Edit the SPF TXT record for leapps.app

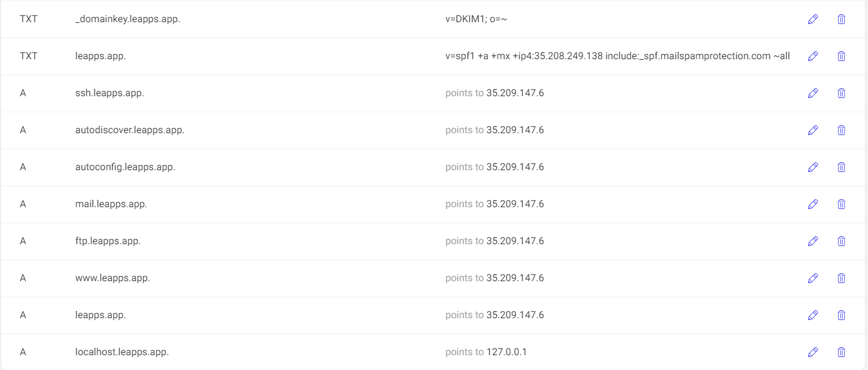point(813,56)
